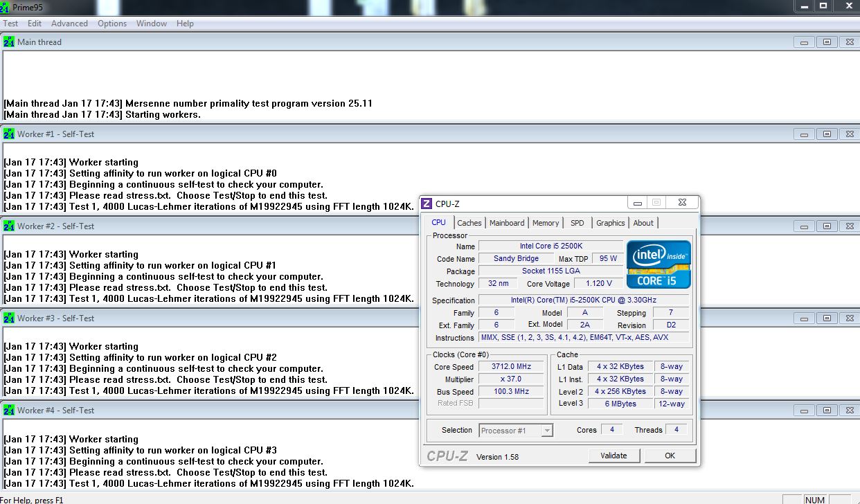Close the Worker #4 child window
860x504 pixels.
coord(849,411)
